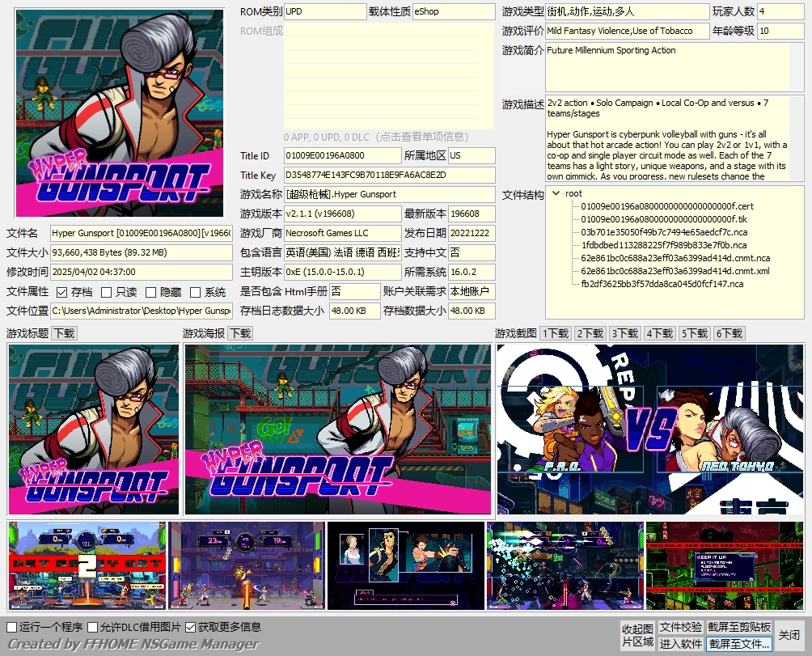Toggle 允许DLC借用图片 checkbox
This screenshot has width=812, height=656.
[93, 627]
